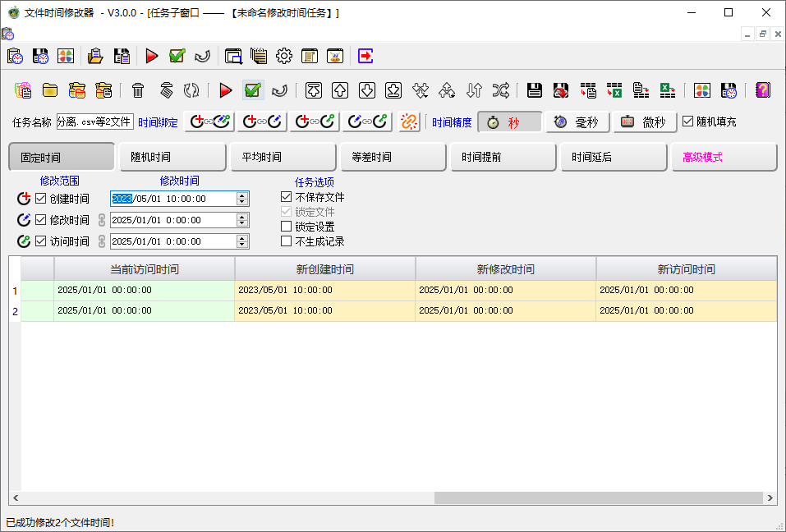Set time precision to 毫秒
786x532 pixels.
tap(577, 122)
